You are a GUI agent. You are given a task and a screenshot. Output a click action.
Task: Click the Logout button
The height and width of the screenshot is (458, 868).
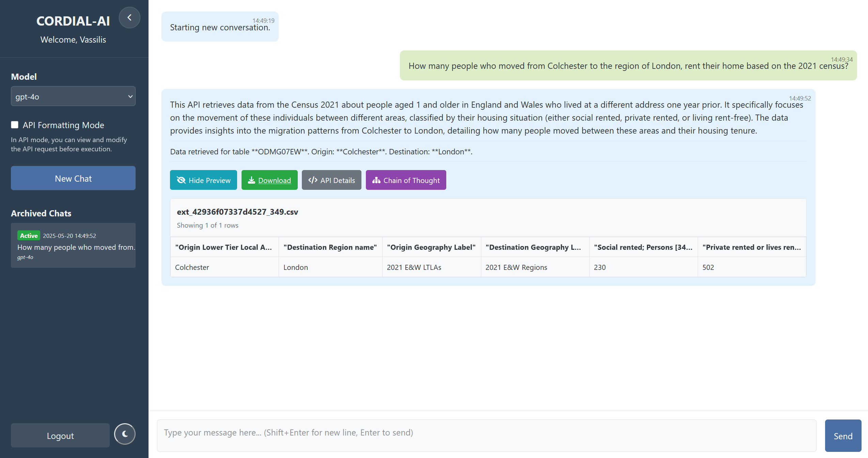pos(60,436)
